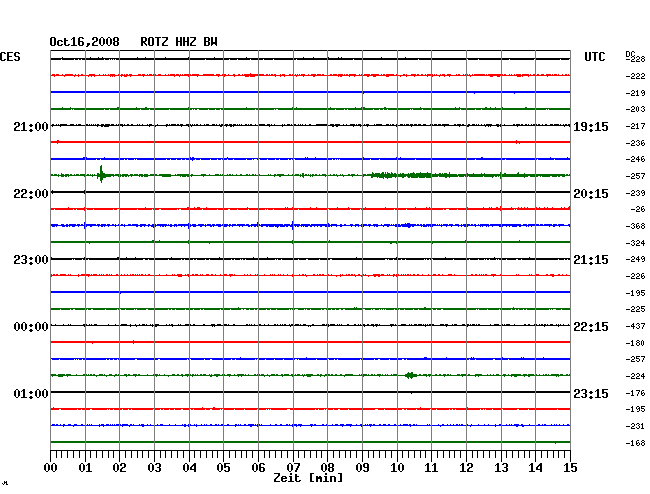
Task: Pick the DC offset value -236
Action: point(635,143)
